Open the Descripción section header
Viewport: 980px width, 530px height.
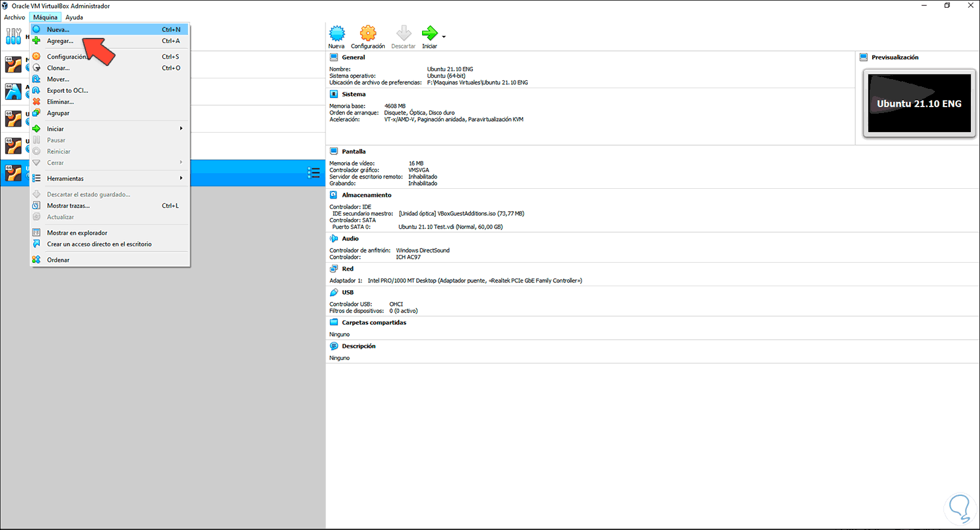[x=359, y=346]
